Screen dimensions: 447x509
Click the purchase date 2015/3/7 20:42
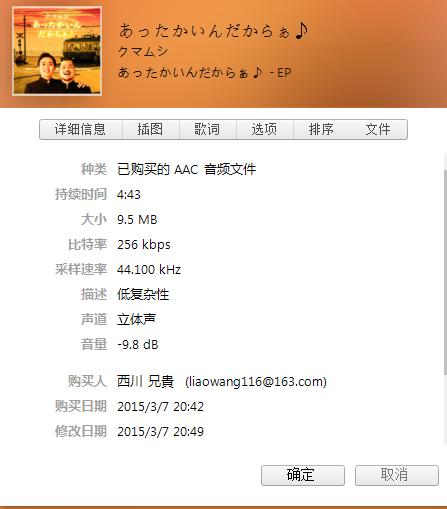click(160, 407)
